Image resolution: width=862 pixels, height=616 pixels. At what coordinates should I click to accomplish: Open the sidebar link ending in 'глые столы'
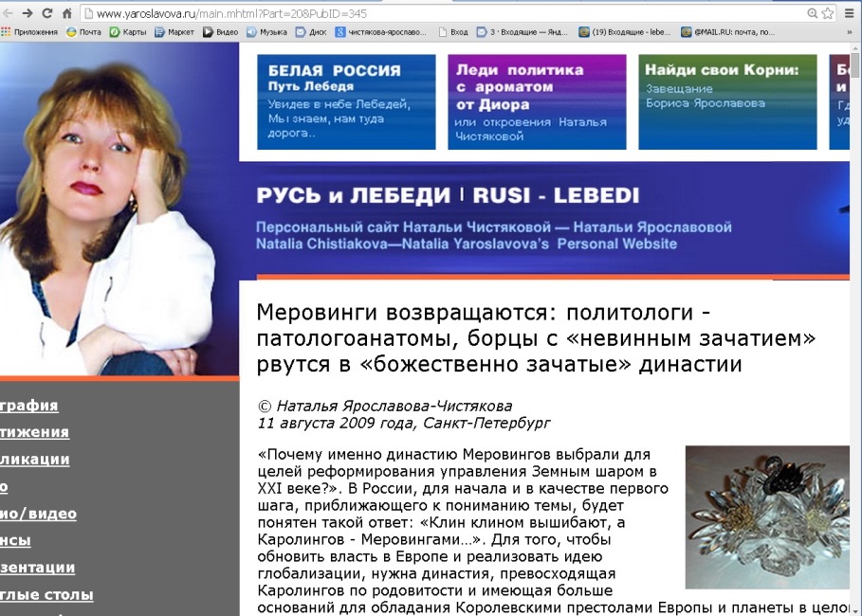(46, 594)
